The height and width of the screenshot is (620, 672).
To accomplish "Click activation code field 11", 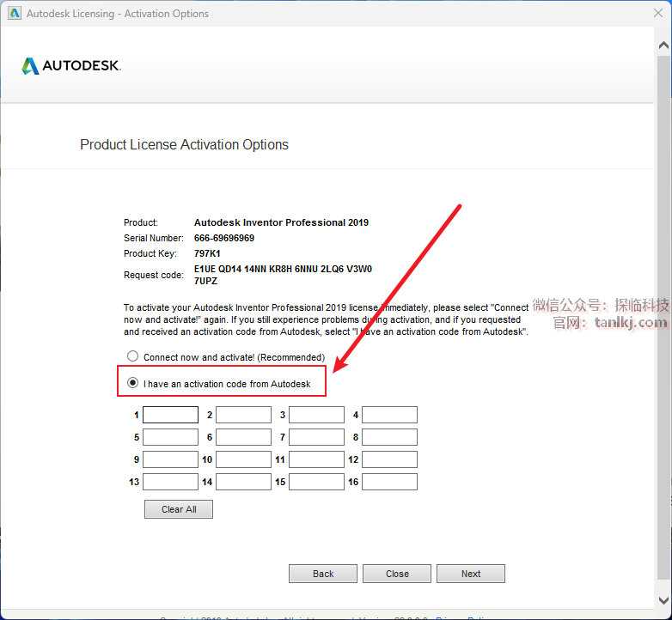I will tap(317, 459).
